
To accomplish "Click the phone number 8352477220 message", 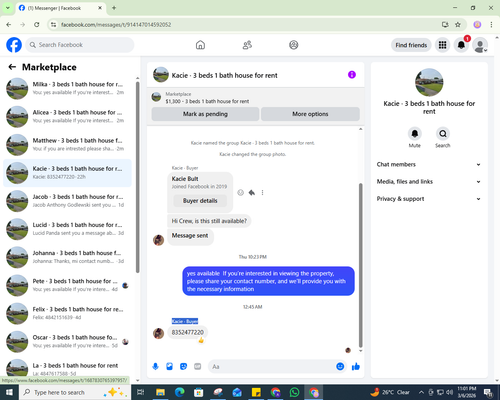I will coord(188,332).
